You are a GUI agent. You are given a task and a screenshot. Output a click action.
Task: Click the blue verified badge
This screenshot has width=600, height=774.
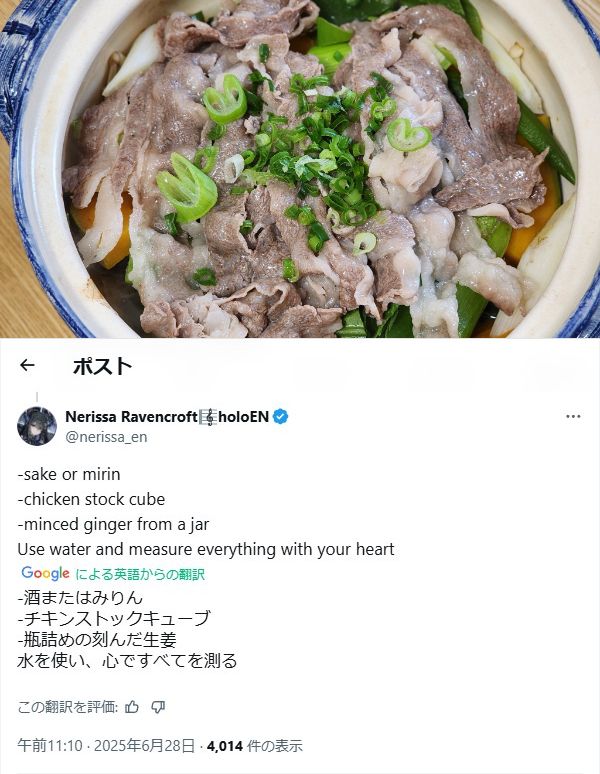(x=280, y=417)
